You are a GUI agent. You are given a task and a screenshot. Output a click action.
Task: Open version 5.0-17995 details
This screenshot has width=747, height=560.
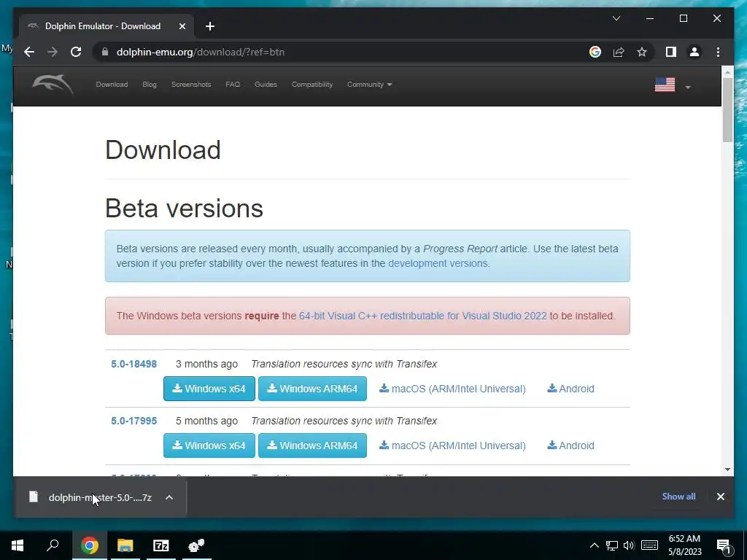click(x=134, y=421)
